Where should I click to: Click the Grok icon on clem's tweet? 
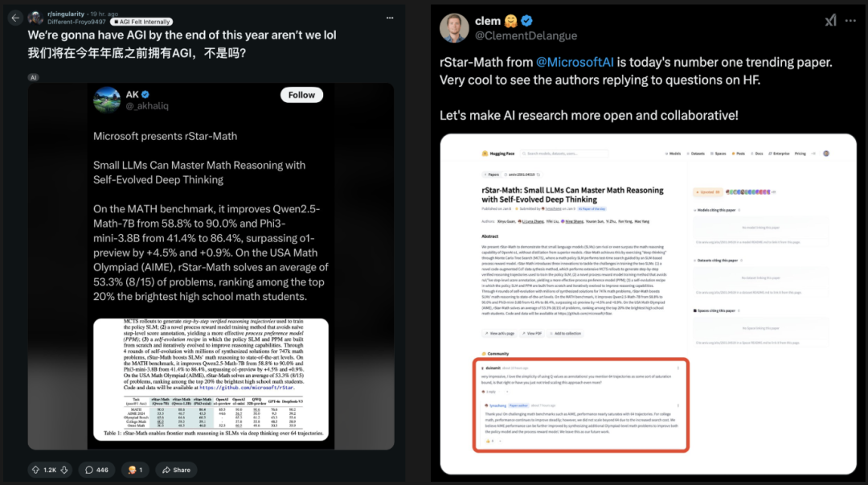point(830,21)
